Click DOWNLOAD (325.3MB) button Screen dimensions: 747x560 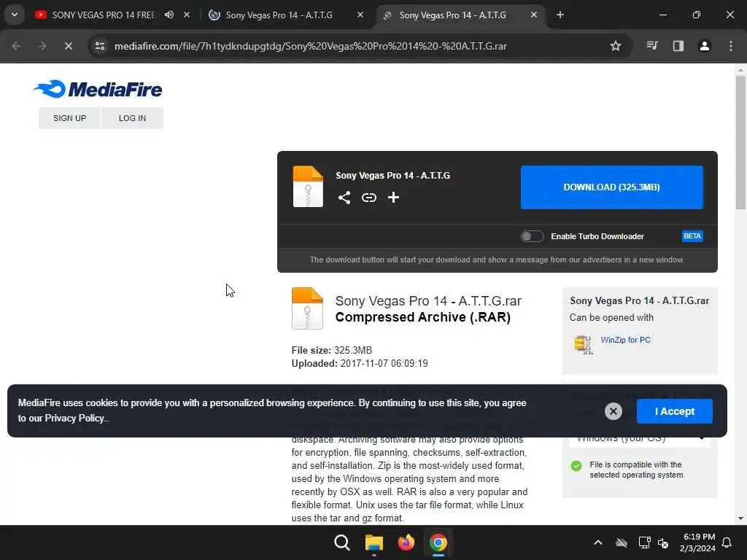pos(612,187)
